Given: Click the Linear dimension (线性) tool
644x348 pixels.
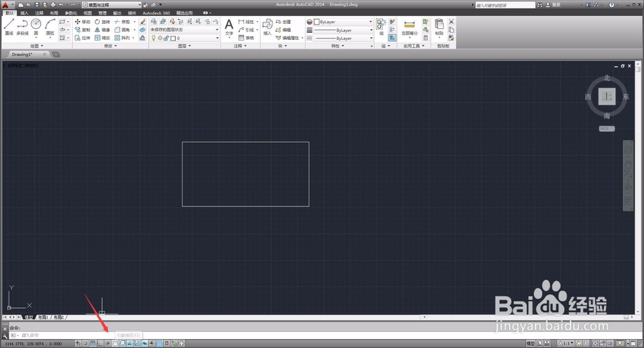Looking at the screenshot, I should [x=246, y=22].
